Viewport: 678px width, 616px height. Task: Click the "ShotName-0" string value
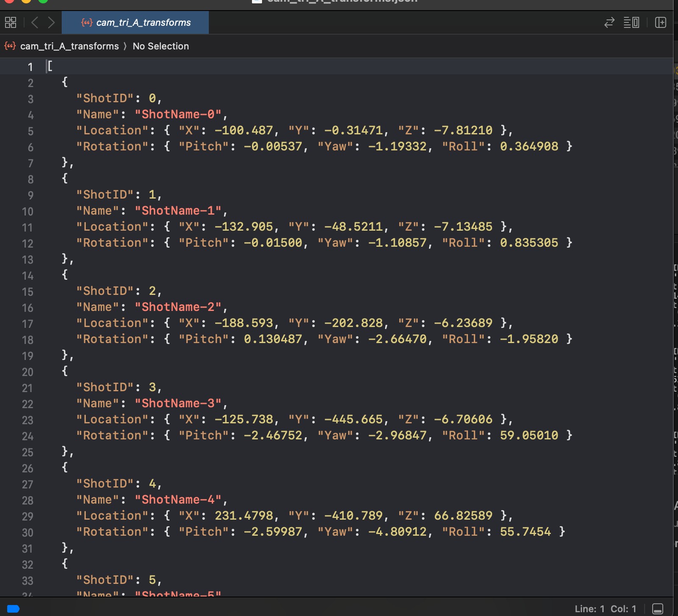point(178,114)
